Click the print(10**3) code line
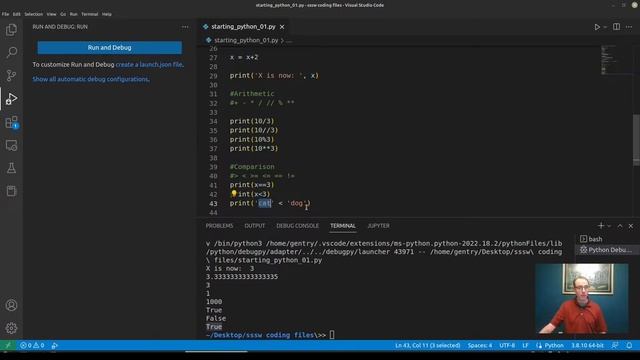This screenshot has width=640, height=360. (x=253, y=149)
